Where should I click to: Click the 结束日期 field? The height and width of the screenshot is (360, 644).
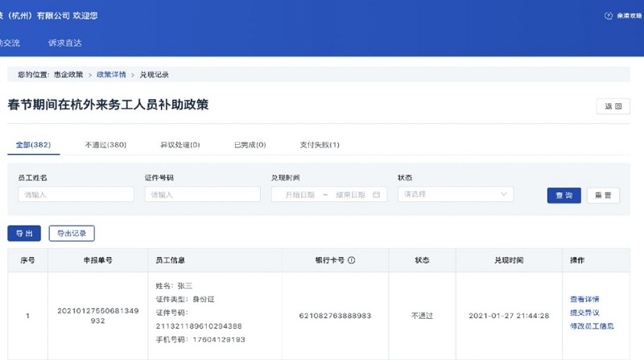350,194
